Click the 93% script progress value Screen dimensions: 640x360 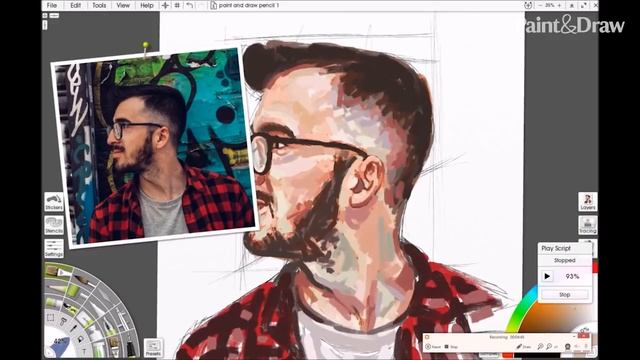[x=572, y=276]
